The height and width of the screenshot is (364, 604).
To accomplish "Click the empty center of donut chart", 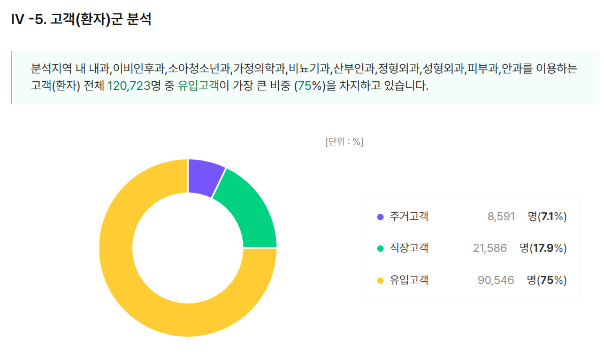I will pos(188,248).
